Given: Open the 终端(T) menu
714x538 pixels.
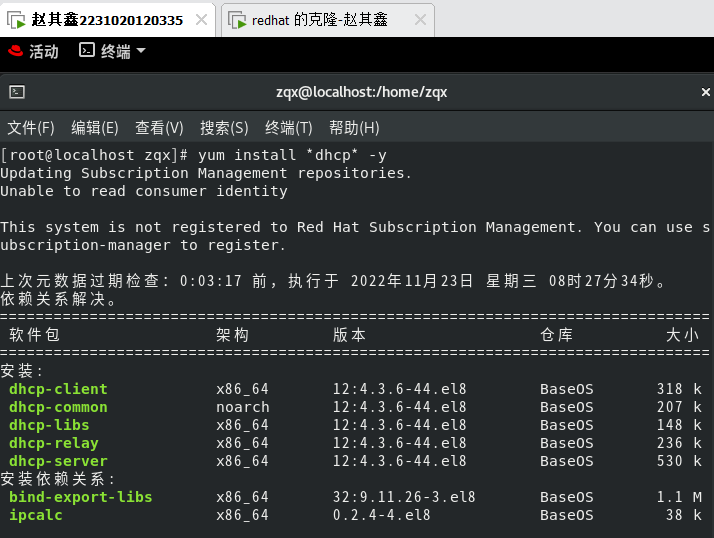Looking at the screenshot, I should coord(289,128).
